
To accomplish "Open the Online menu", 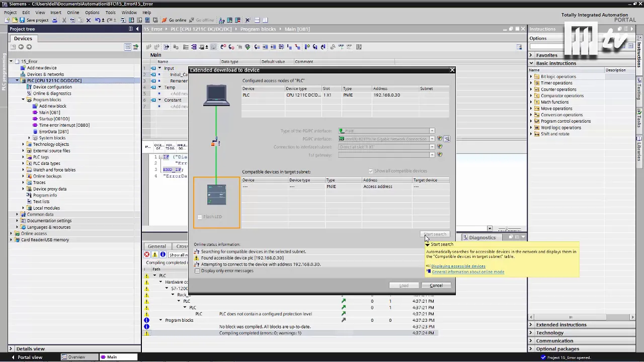I will point(73,13).
